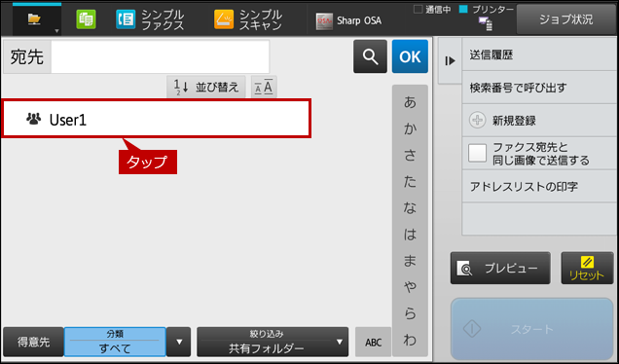Jump to index ら
The height and width of the screenshot is (364, 619).
pyautogui.click(x=410, y=313)
